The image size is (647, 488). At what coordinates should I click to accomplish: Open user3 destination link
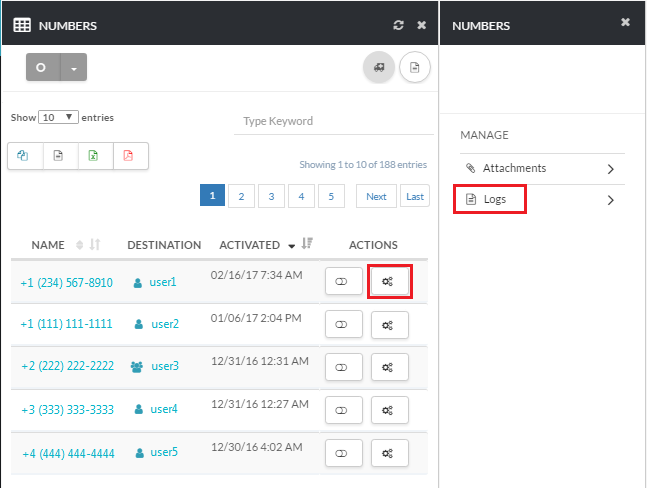tap(165, 367)
